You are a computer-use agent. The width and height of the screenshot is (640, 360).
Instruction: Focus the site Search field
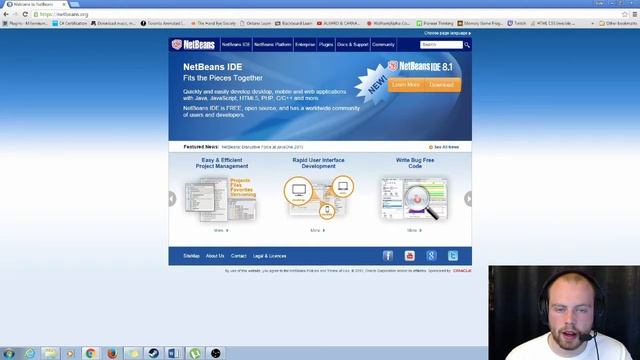(x=441, y=44)
